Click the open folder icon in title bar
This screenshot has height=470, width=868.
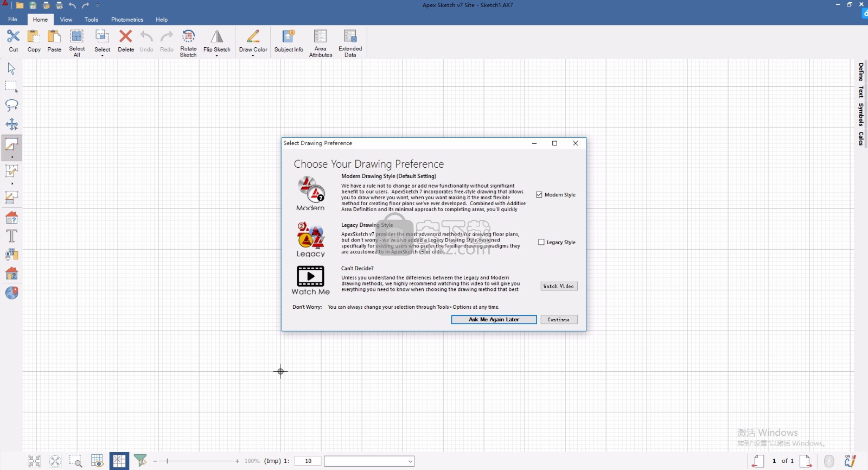(x=20, y=5)
